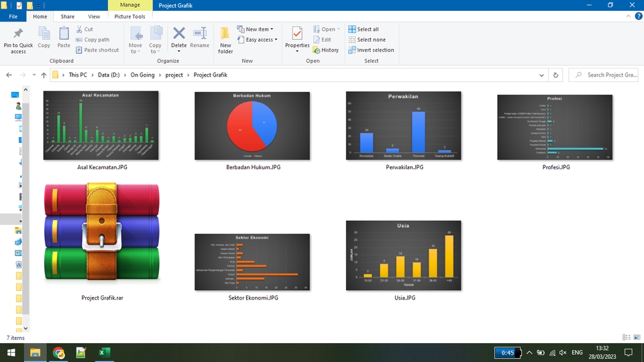Cut the selected item
The height and width of the screenshot is (362, 644).
tap(85, 29)
